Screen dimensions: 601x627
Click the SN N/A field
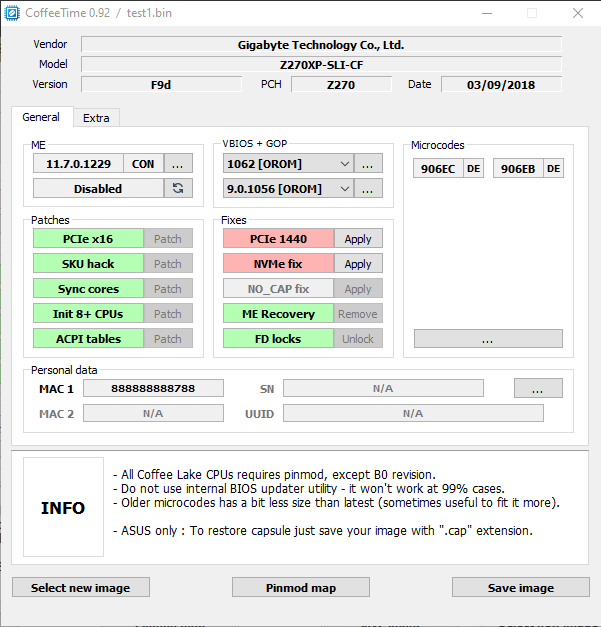coord(383,388)
